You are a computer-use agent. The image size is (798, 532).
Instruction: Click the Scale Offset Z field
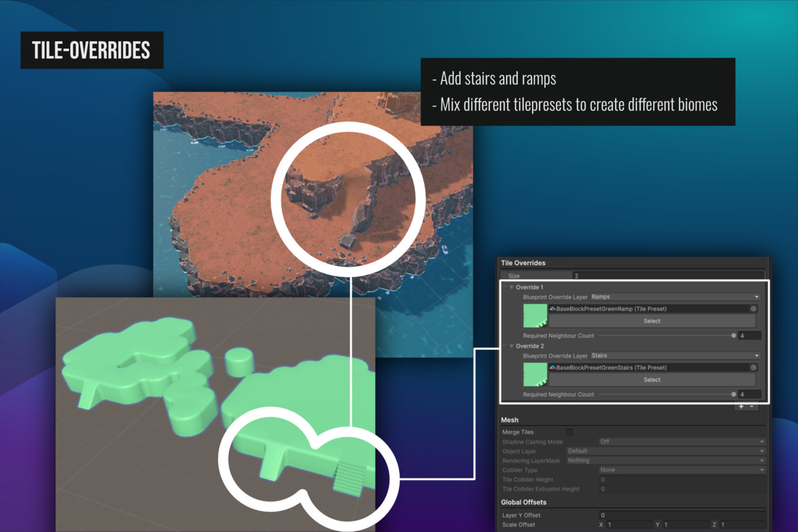[742, 525]
